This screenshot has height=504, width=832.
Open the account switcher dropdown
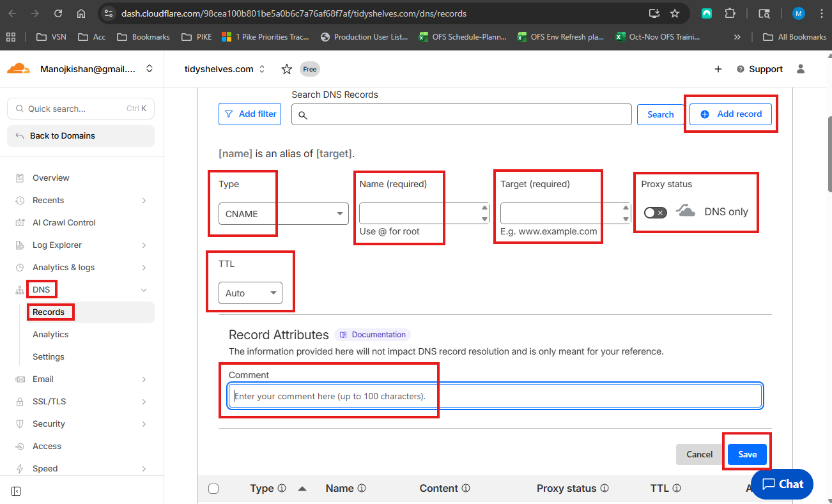(150, 69)
